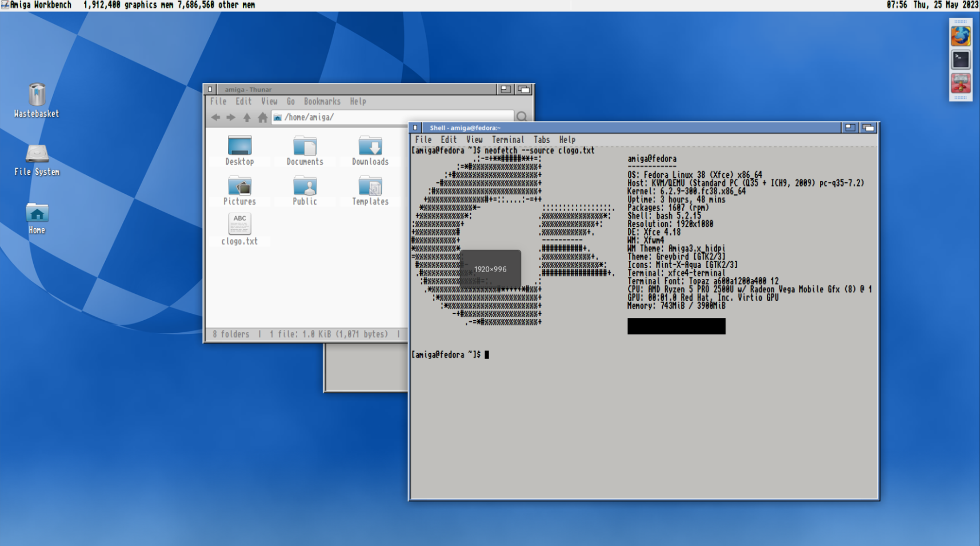980x546 pixels.
Task: Select the File System desktop icon
Action: (x=37, y=160)
